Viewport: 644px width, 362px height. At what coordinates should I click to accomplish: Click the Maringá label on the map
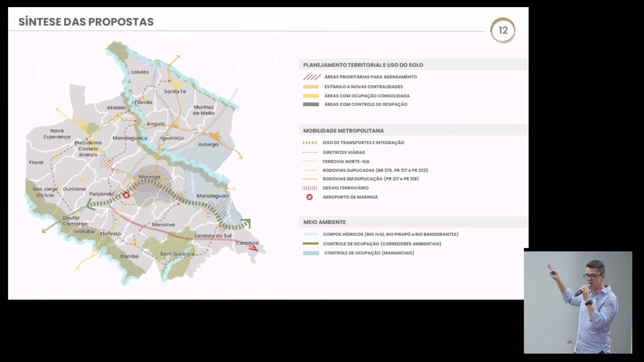[x=149, y=177]
